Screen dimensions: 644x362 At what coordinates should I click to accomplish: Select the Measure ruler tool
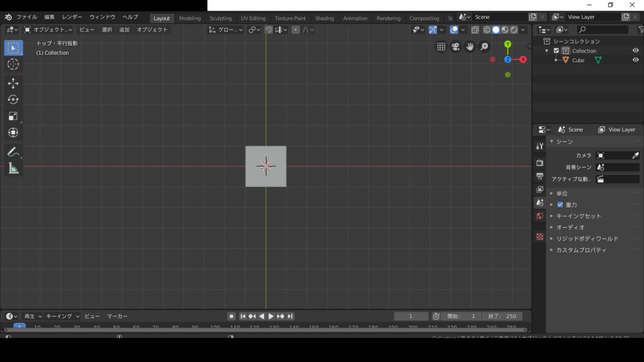pyautogui.click(x=13, y=168)
